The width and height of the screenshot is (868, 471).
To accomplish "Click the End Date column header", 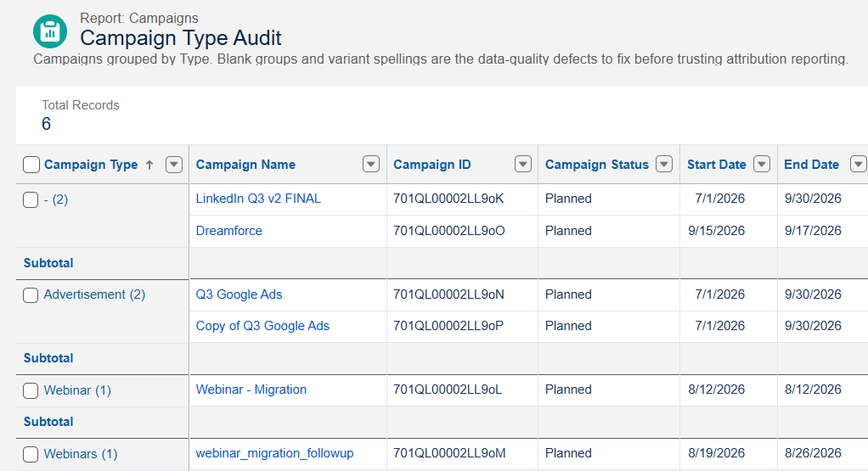I will pos(812,165).
